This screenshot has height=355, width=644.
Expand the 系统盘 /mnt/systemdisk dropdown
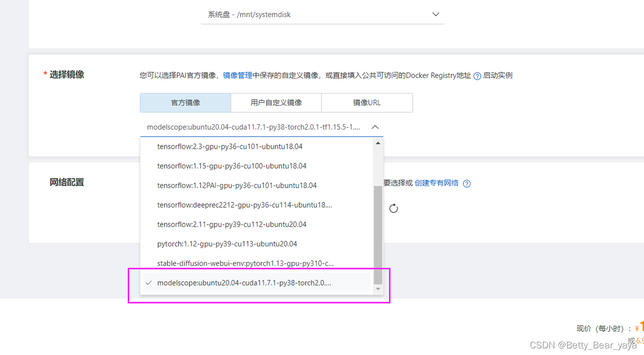pyautogui.click(x=435, y=14)
